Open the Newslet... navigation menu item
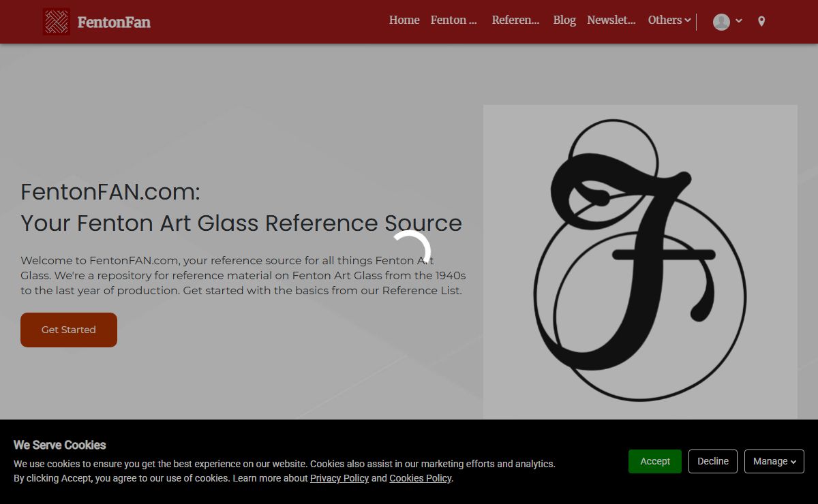The image size is (818, 504). point(611,20)
